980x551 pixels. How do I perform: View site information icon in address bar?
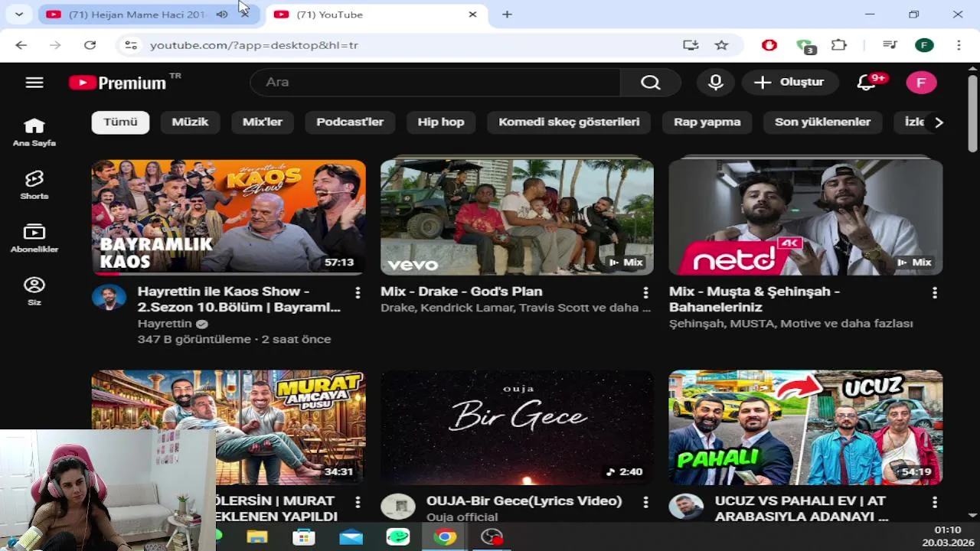coord(131,45)
